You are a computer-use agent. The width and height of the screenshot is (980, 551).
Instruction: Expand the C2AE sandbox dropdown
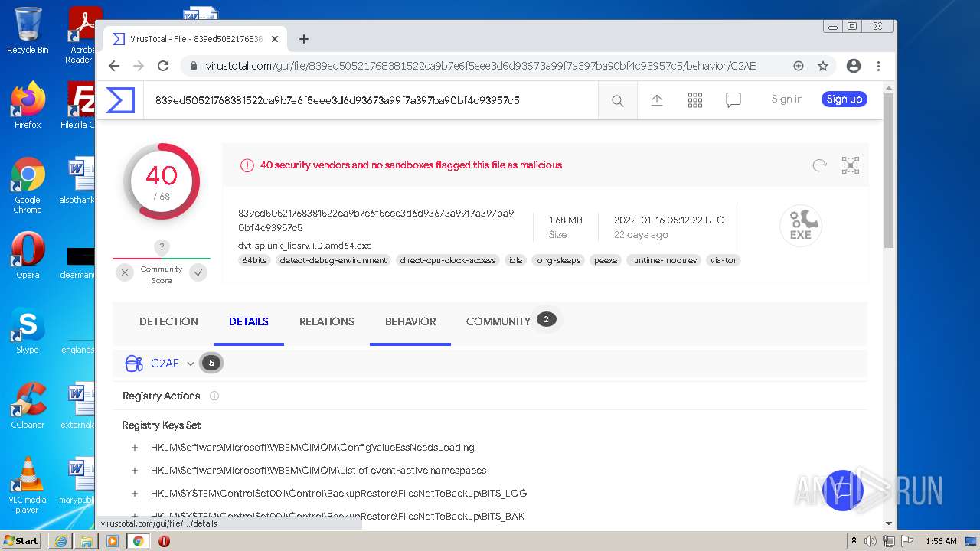(191, 364)
